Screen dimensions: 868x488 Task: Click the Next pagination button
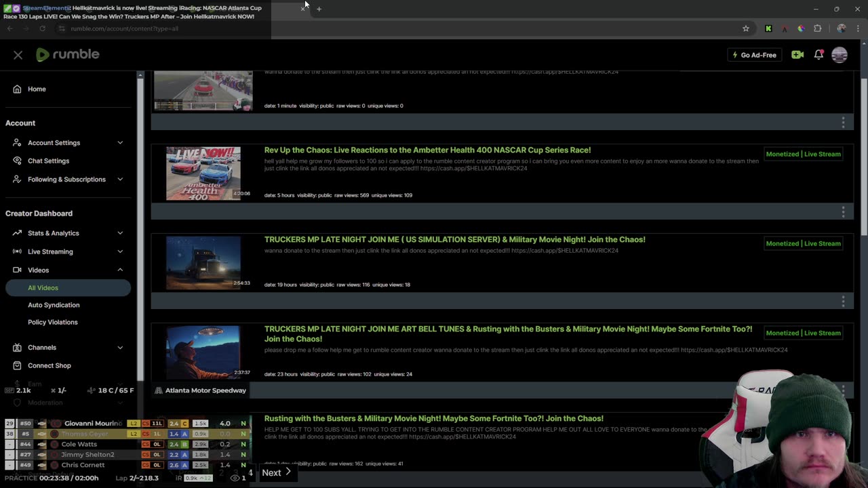277,472
